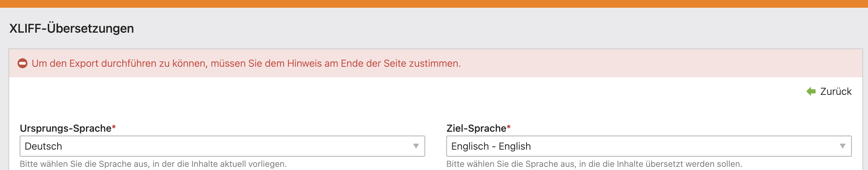Click the help text below Ursprungs-Sprache
The height and width of the screenshot is (170, 868).
coord(153,164)
